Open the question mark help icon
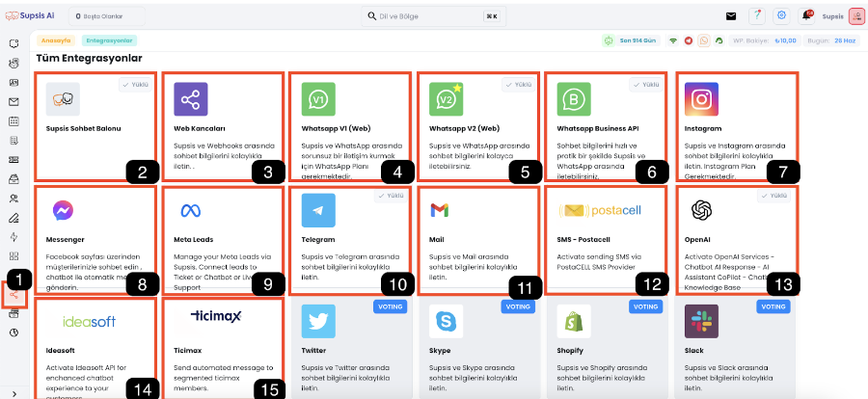 [x=757, y=16]
